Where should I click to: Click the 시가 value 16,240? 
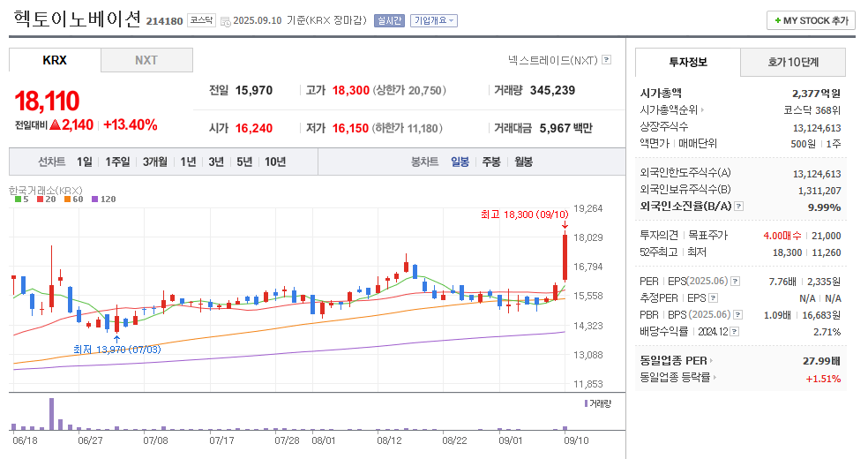[254, 129]
